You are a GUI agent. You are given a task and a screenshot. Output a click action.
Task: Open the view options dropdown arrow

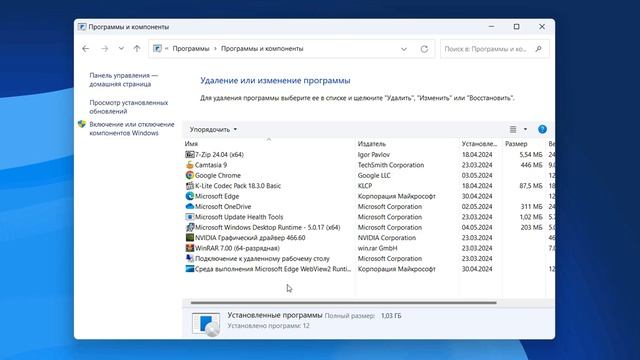(525, 129)
